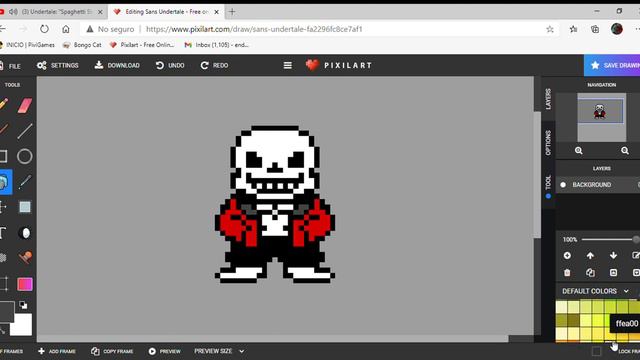Pick the dark gray primary color swatch

7,311
